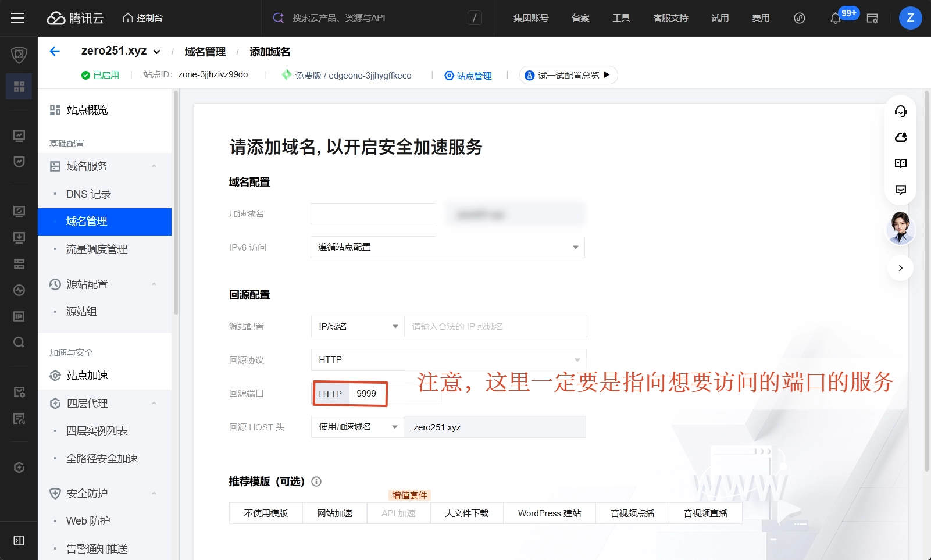The height and width of the screenshot is (560, 931).
Task: Collapse the sidebar with bottom-left icon
Action: (x=19, y=541)
